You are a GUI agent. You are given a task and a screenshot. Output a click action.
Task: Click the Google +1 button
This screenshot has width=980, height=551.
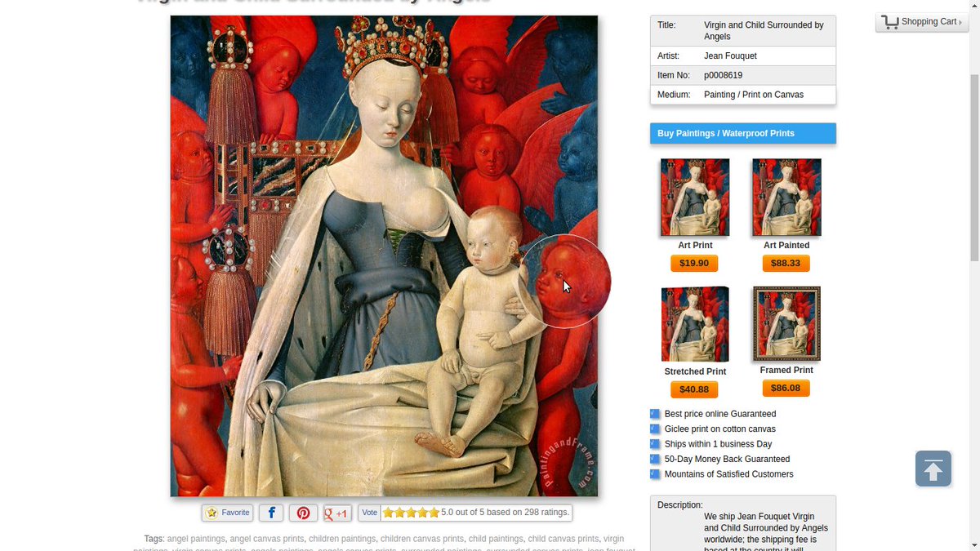click(x=337, y=513)
